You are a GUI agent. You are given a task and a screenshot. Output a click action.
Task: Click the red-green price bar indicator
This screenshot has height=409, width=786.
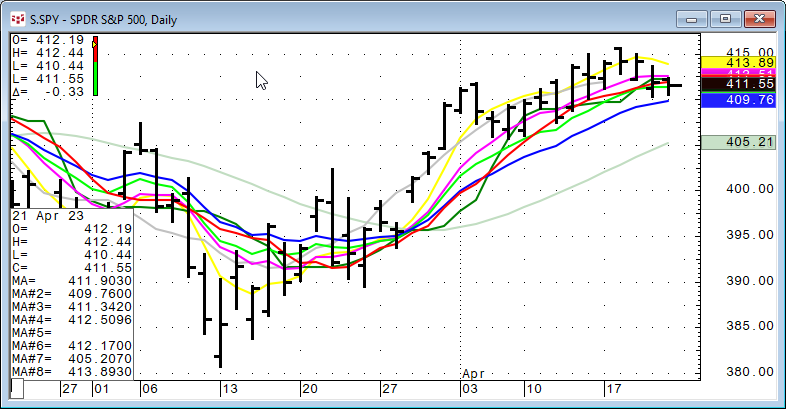tap(95, 66)
